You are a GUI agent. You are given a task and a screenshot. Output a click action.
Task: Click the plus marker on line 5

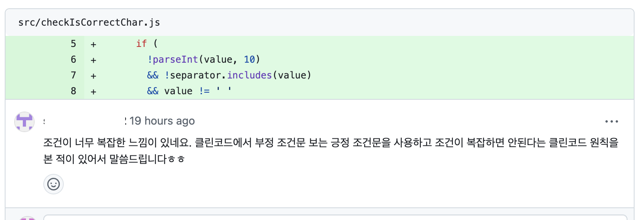click(x=93, y=45)
